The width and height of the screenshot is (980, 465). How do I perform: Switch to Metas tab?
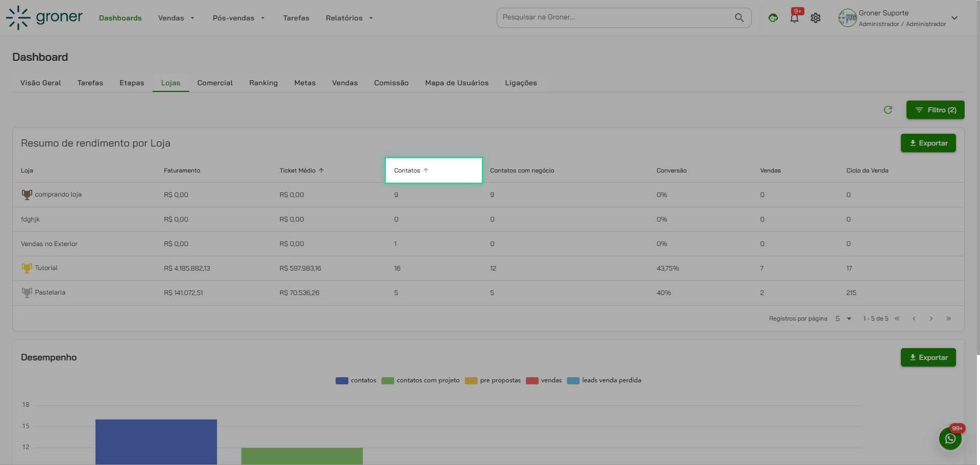tap(305, 83)
